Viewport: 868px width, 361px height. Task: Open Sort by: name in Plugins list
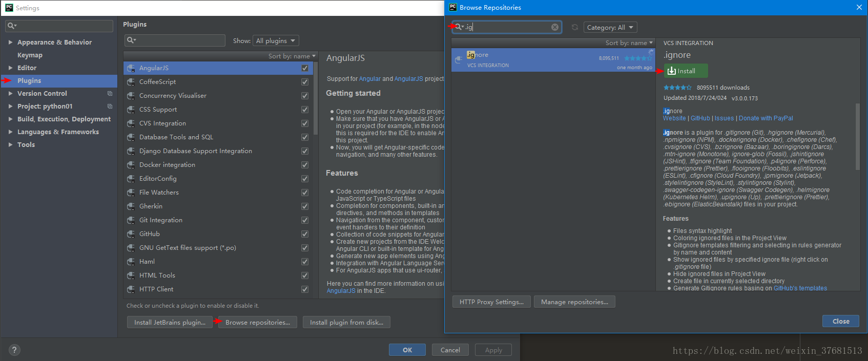(x=292, y=56)
